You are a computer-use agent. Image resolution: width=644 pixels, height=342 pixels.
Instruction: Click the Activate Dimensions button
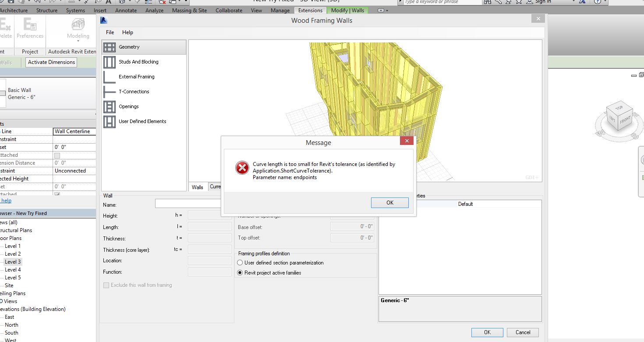pyautogui.click(x=52, y=62)
